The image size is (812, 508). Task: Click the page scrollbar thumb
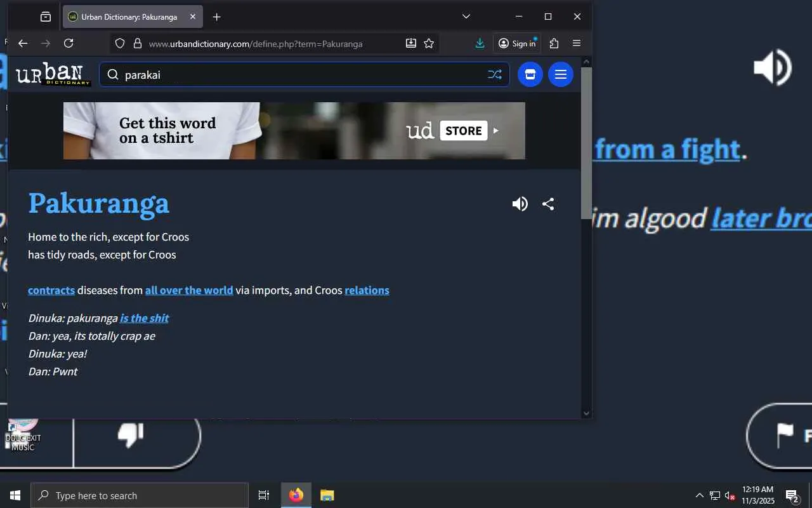(586, 143)
